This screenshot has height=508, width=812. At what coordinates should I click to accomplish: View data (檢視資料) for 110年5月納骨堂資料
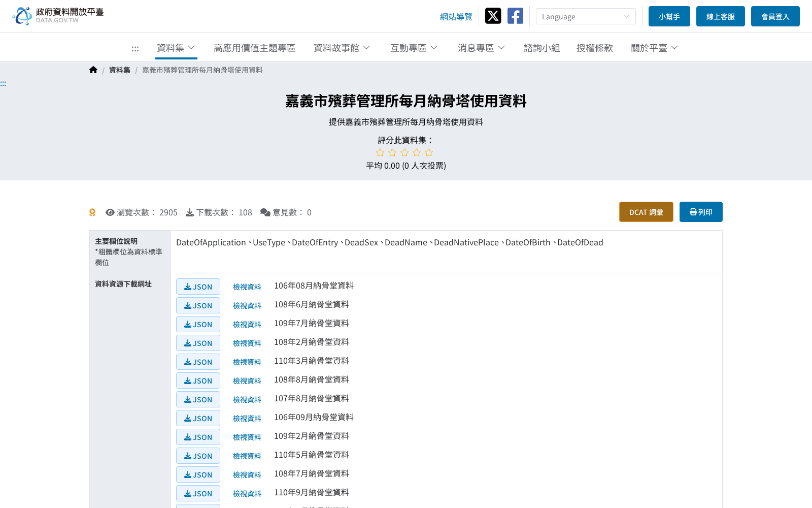click(x=247, y=456)
